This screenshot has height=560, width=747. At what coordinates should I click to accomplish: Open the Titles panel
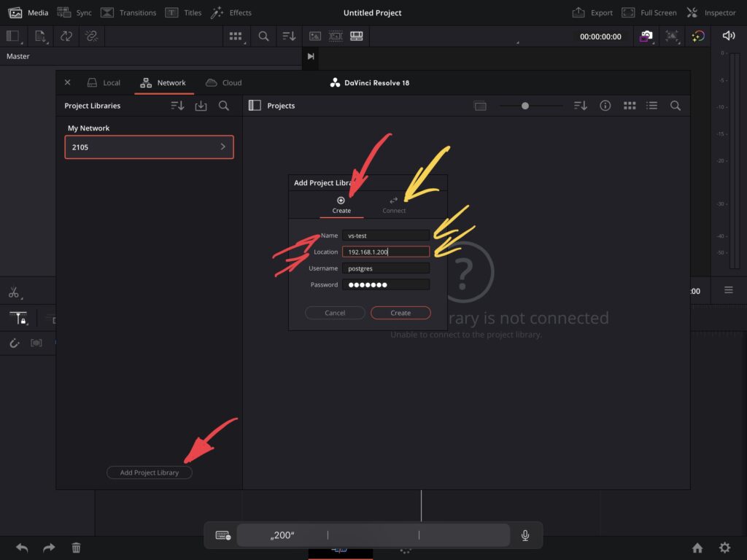click(x=183, y=13)
